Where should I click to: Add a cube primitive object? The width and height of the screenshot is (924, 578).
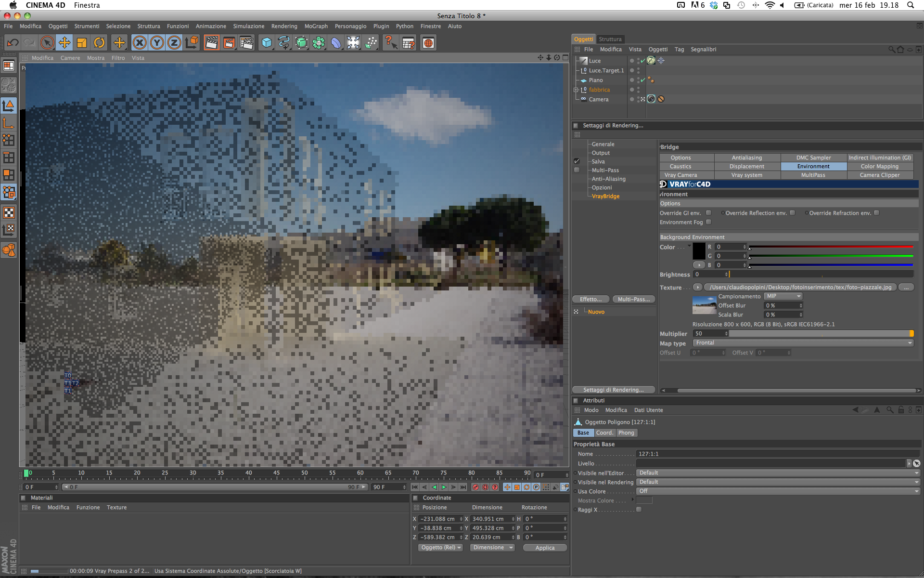tap(267, 43)
